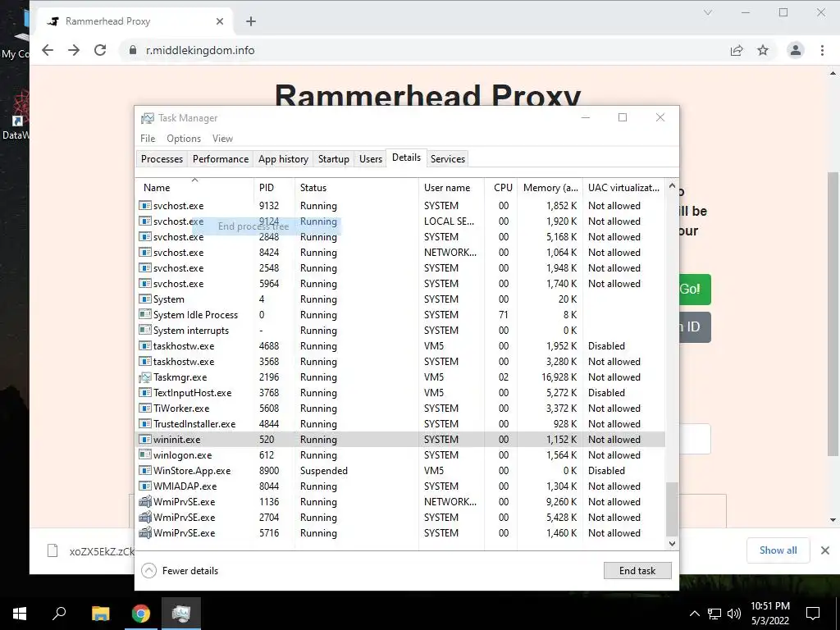The height and width of the screenshot is (630, 840).
Task: Go back in Chrome browser
Action: (x=48, y=50)
